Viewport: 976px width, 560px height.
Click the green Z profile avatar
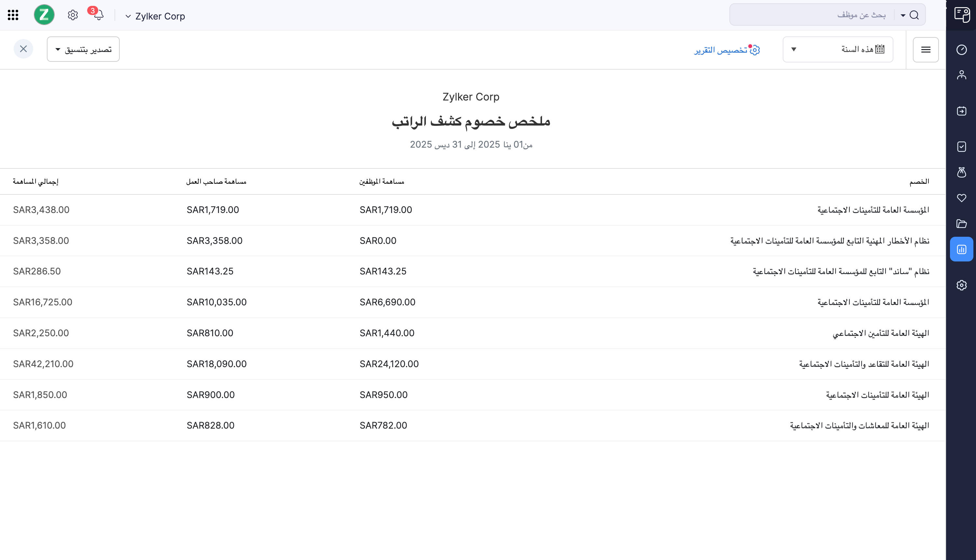tap(44, 15)
